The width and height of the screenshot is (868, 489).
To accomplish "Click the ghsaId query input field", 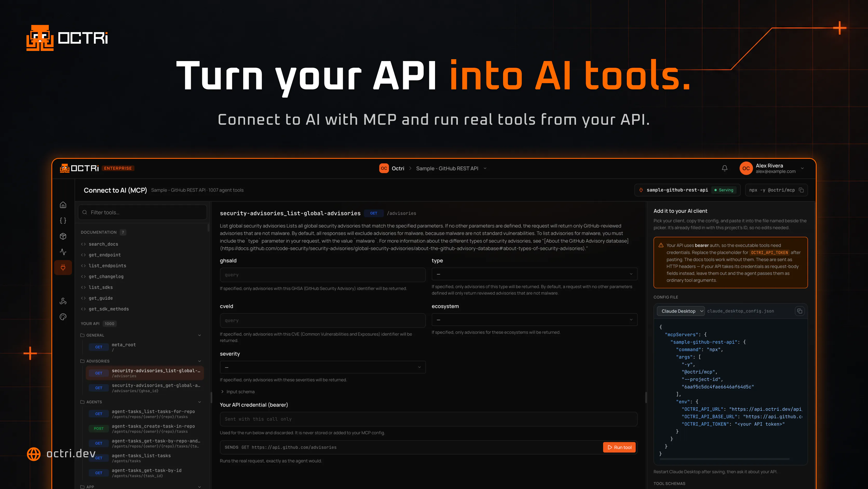I will tap(322, 275).
